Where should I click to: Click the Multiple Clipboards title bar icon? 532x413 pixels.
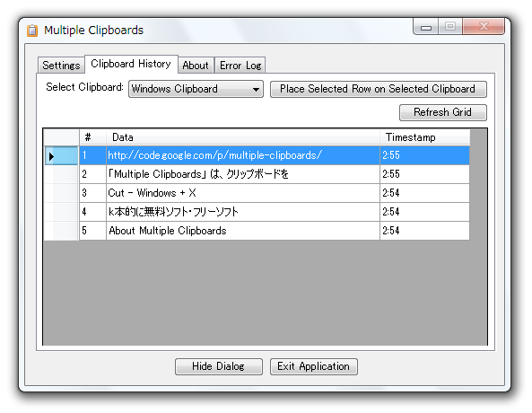click(32, 31)
